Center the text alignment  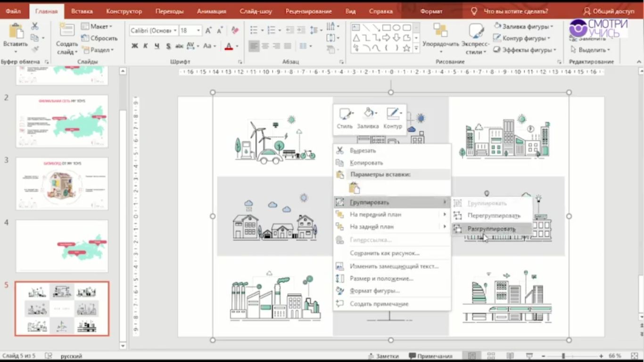tap(265, 46)
